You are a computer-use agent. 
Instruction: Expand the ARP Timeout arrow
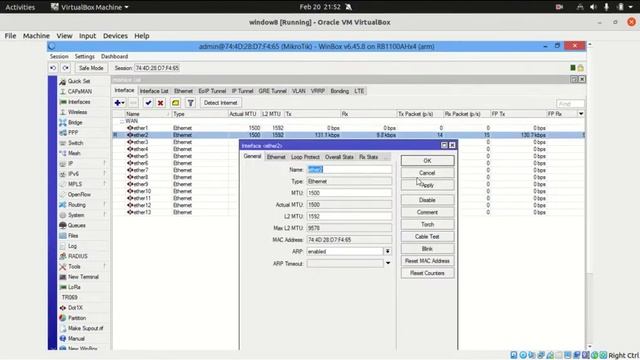(x=388, y=263)
